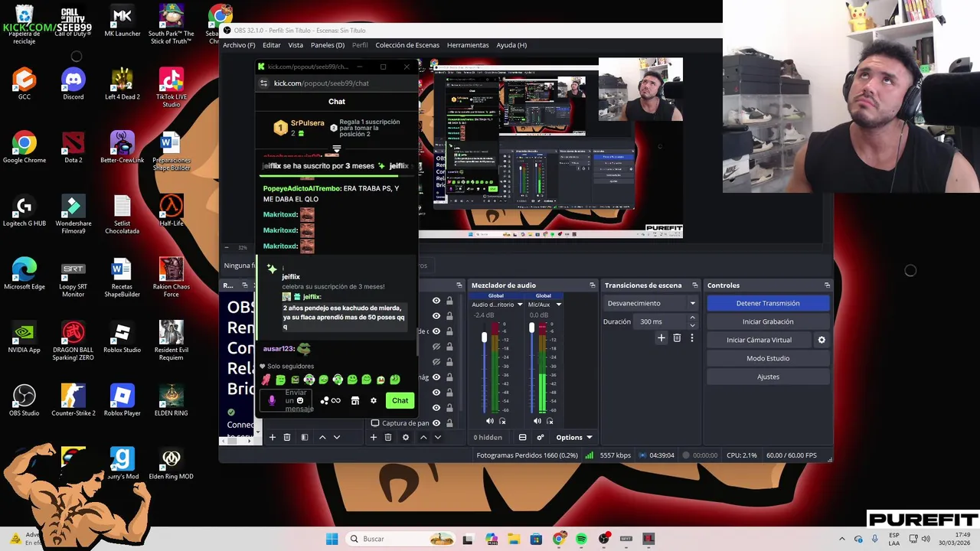Click kick.com/popout/seeb99/chat address bar
The width and height of the screenshot is (980, 551).
322,83
